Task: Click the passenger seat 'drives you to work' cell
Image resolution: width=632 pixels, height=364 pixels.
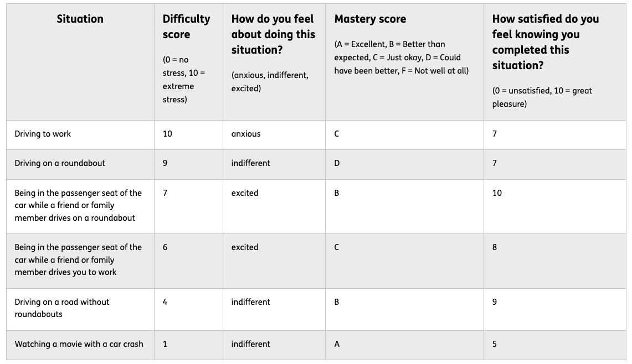Action: coord(80,261)
